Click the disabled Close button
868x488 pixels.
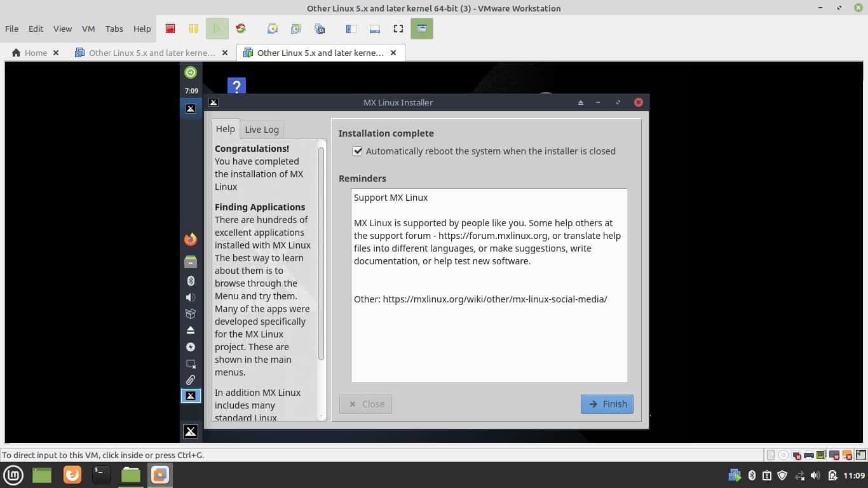tap(365, 404)
